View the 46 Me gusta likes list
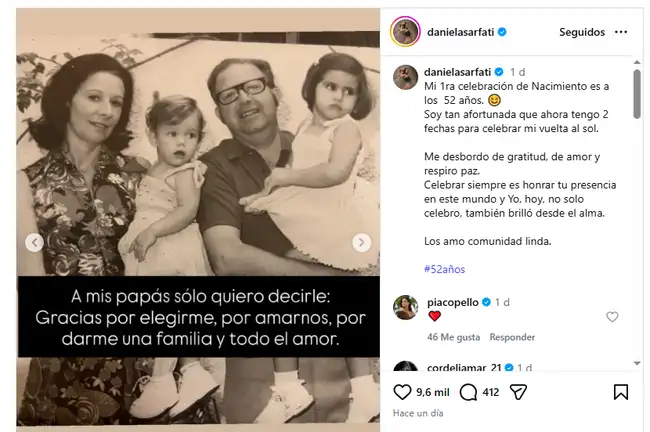The height and width of the screenshot is (432, 650). [454, 337]
